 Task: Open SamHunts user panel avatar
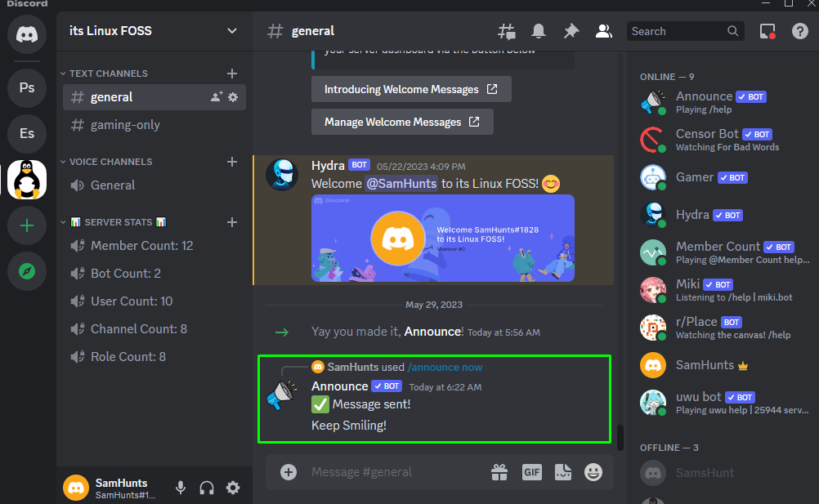[76, 488]
